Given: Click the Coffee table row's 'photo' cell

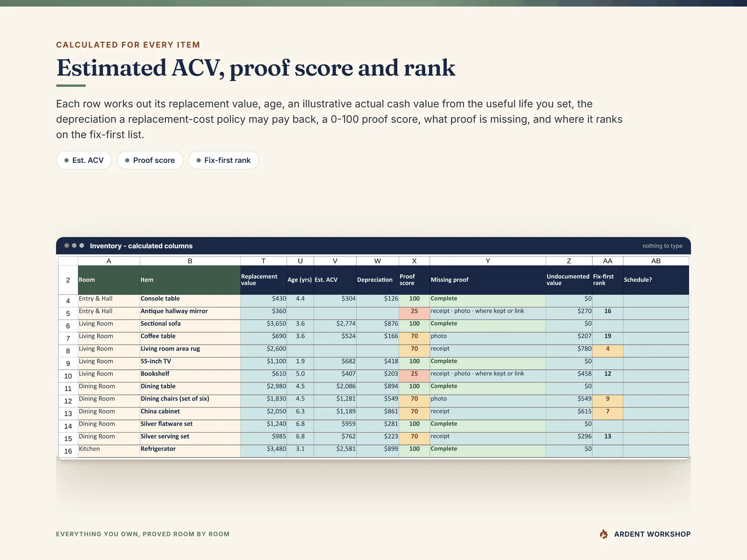Looking at the screenshot, I should click(487, 339).
